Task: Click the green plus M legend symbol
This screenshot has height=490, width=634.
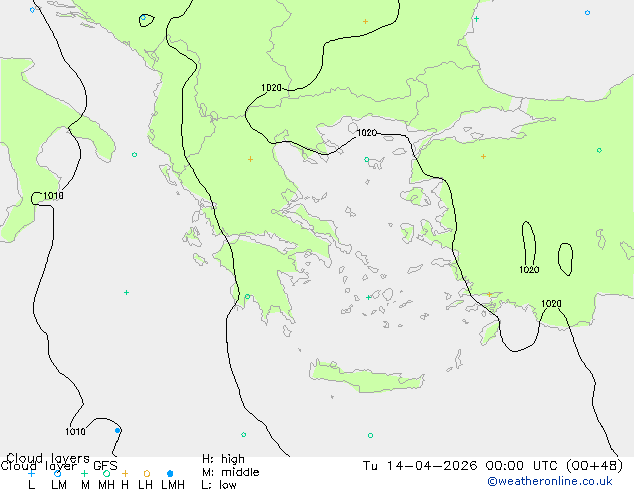Action: tap(84, 473)
